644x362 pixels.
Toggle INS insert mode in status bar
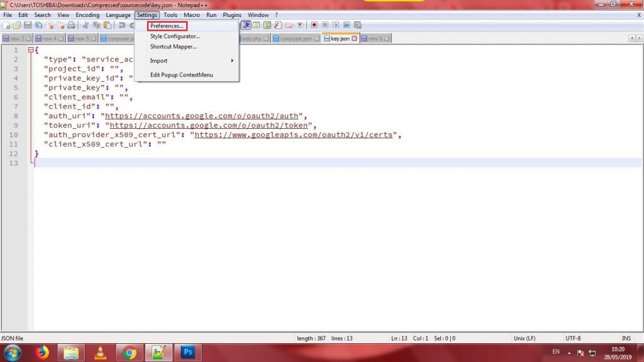coord(626,339)
